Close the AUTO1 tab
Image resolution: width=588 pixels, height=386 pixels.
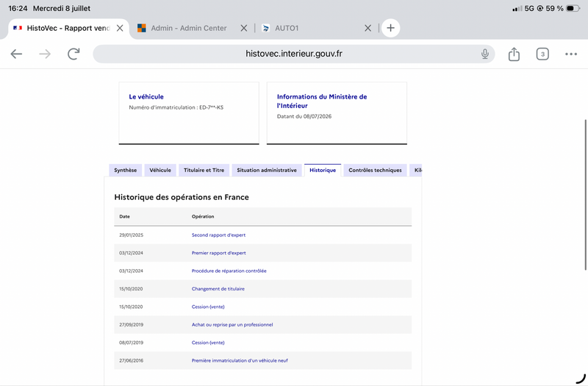click(368, 28)
